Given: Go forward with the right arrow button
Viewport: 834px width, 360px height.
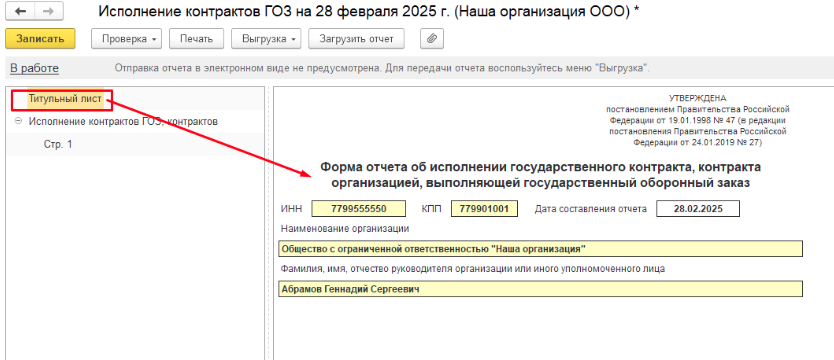Looking at the screenshot, I should click(x=49, y=11).
